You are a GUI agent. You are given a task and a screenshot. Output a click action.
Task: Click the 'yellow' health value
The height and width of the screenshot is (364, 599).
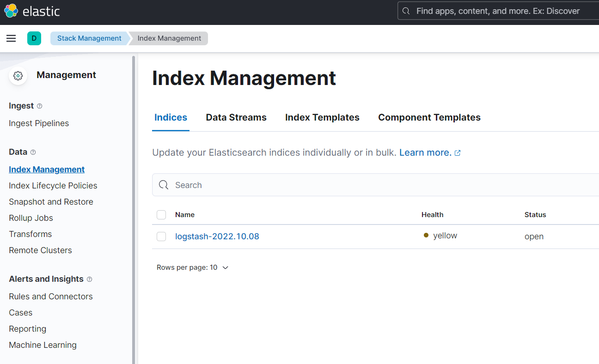(445, 236)
